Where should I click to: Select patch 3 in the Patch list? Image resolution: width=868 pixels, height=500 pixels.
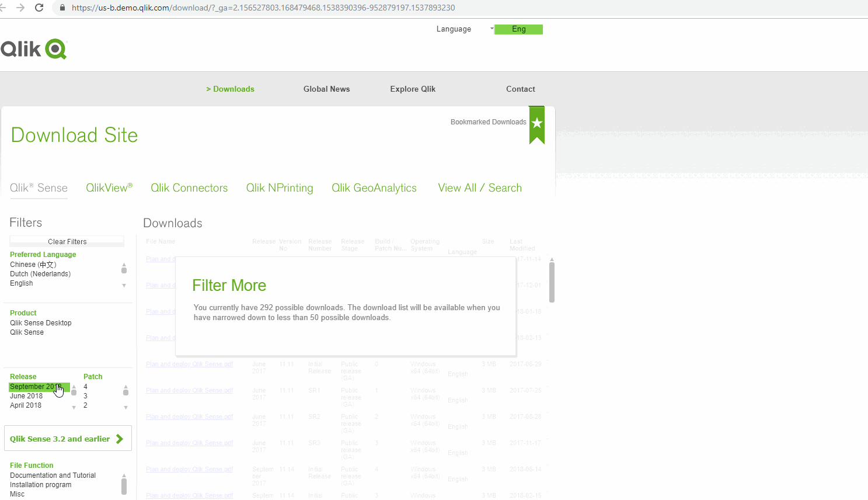pos(85,396)
